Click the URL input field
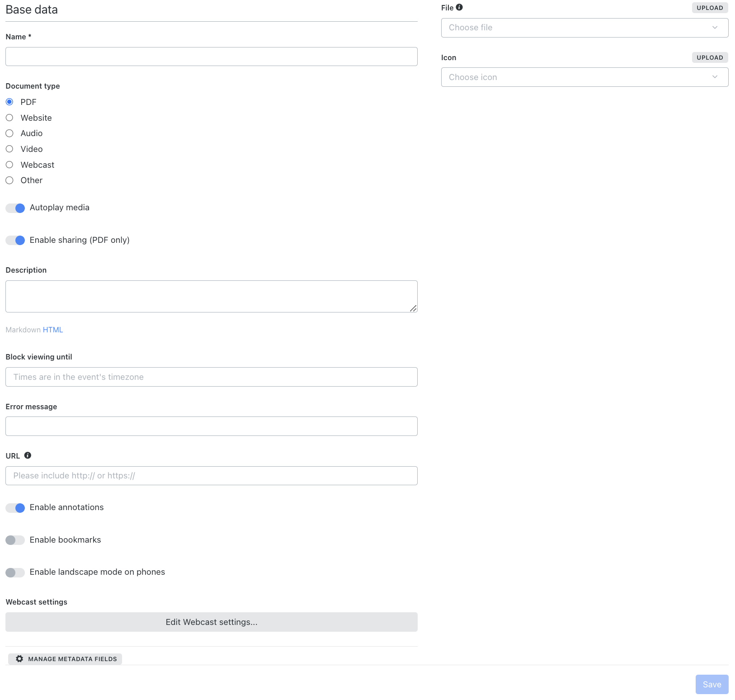 pos(212,476)
